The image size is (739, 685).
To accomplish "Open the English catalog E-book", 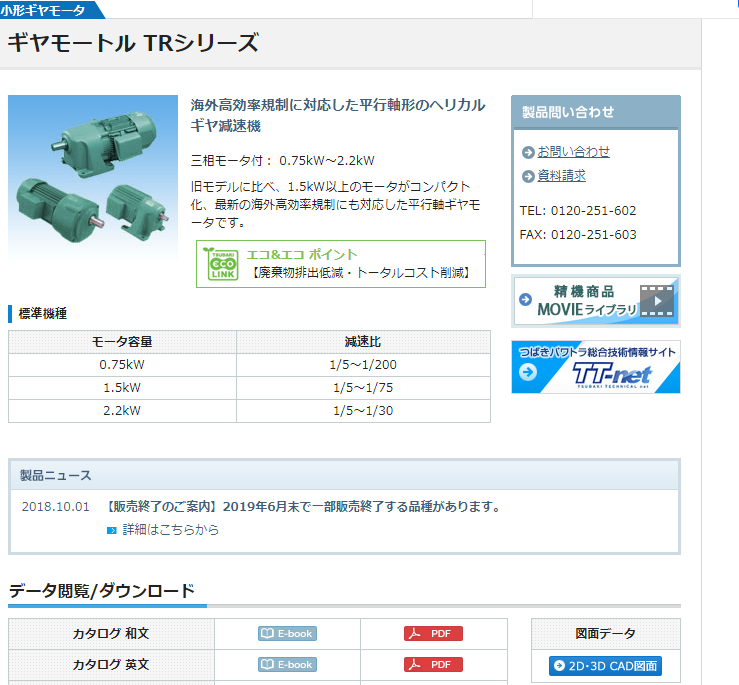I will [287, 664].
